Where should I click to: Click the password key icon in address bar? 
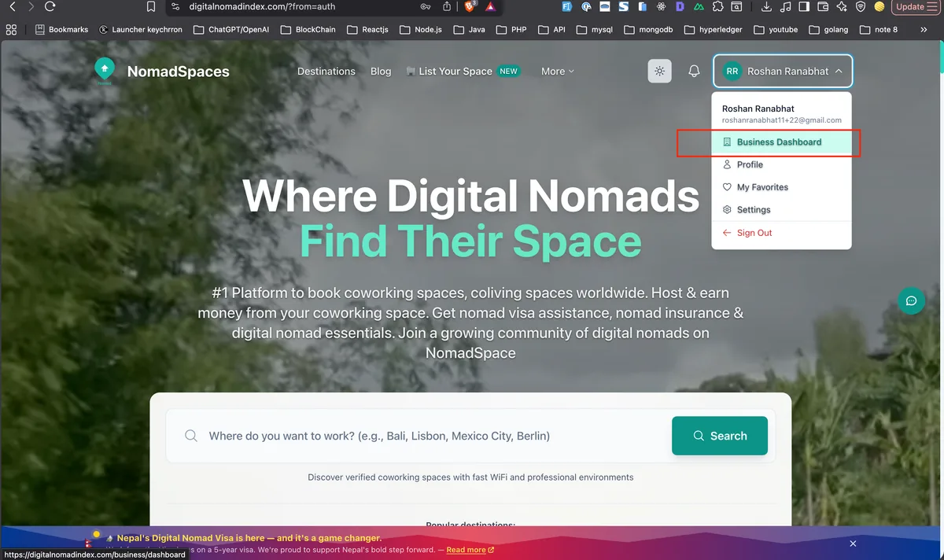coord(424,7)
